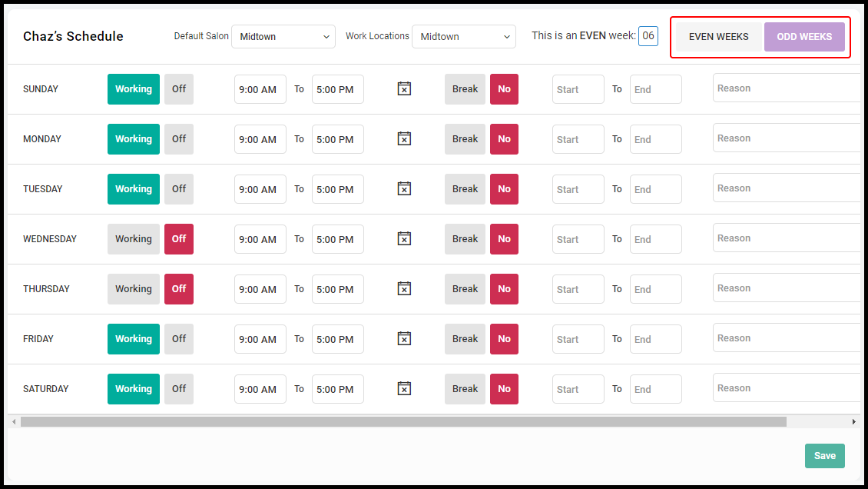The width and height of the screenshot is (868, 489).
Task: Select No break for Monday
Action: pos(505,139)
